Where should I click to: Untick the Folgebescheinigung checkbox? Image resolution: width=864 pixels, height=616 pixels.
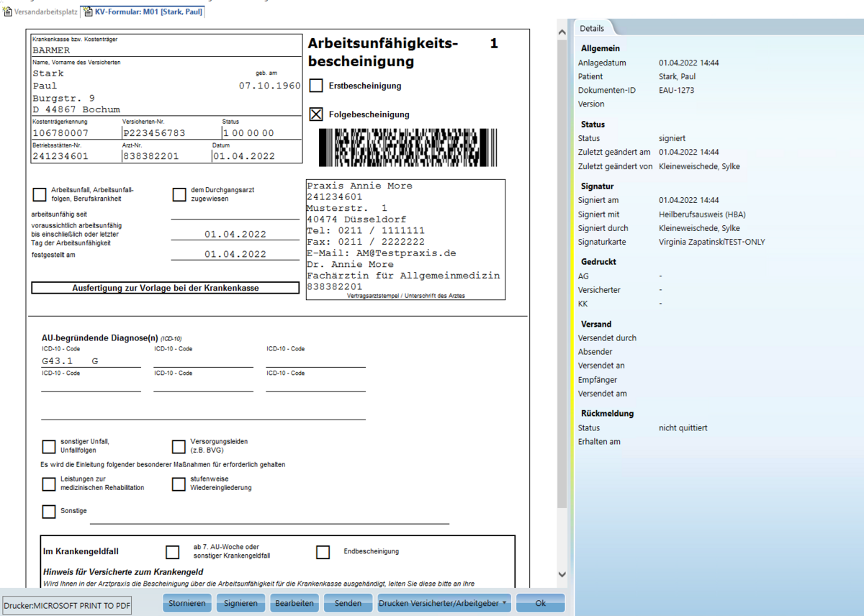coord(316,114)
